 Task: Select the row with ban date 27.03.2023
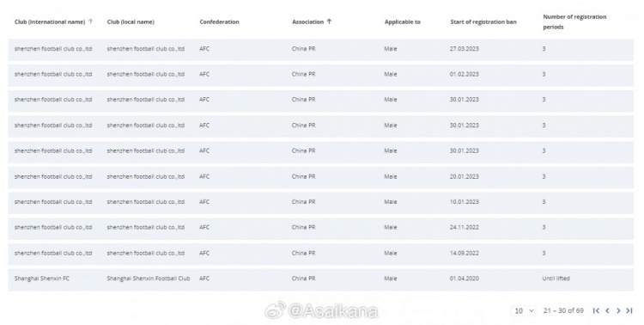pos(321,49)
